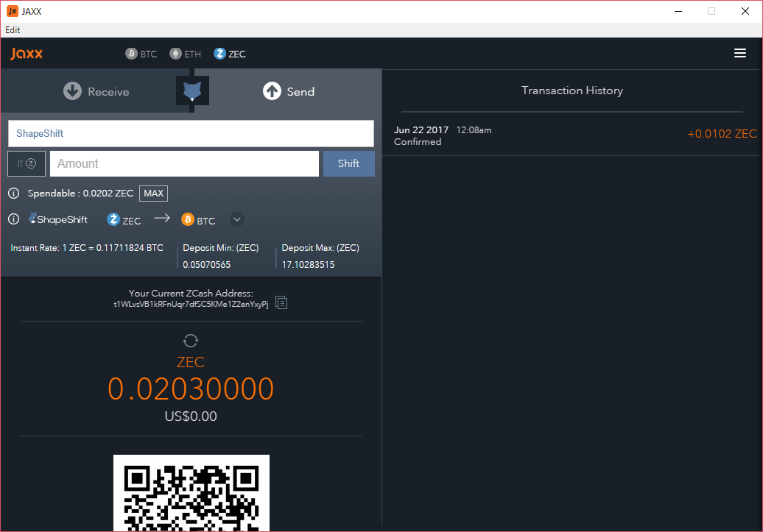Click the Receive down-arrow icon

(72, 91)
